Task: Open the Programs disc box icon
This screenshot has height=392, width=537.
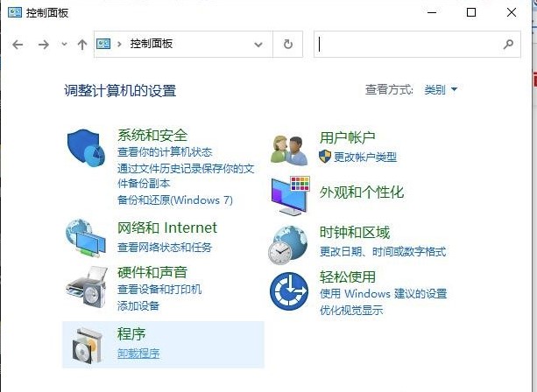Action: [88, 345]
